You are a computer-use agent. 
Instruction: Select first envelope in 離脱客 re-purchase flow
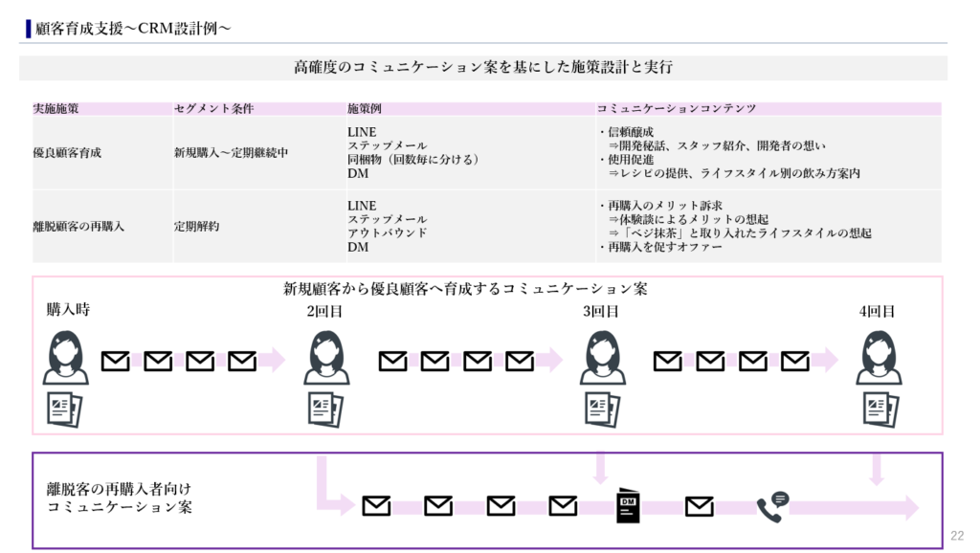pos(376,506)
